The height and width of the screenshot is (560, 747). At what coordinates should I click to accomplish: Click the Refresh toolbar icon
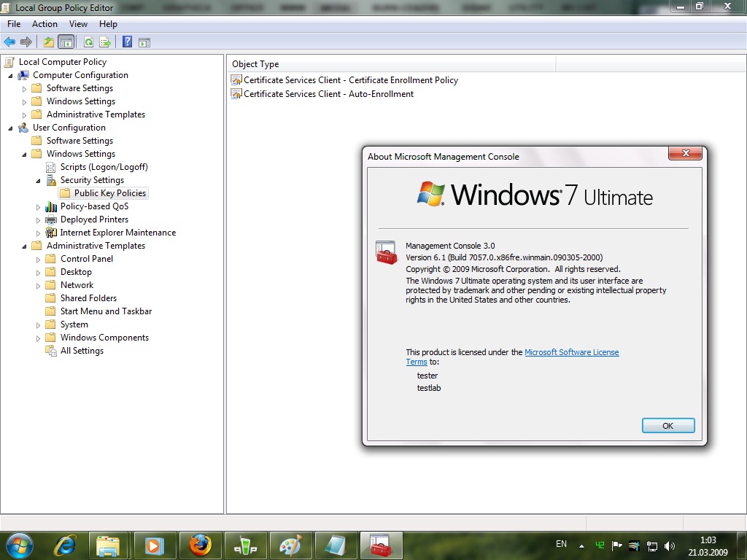88,42
